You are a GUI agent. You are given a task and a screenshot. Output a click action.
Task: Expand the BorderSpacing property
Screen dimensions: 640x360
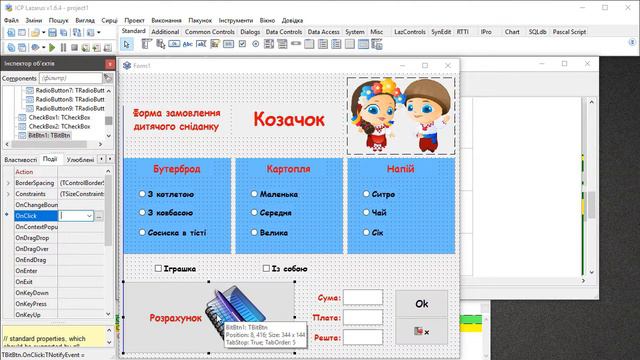coord(8,183)
